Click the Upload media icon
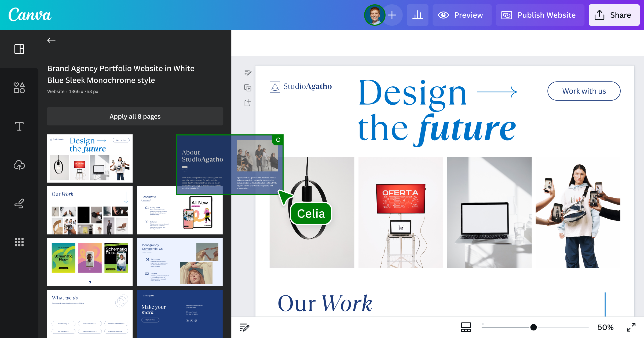Image resolution: width=644 pixels, height=338 pixels. pyautogui.click(x=19, y=165)
